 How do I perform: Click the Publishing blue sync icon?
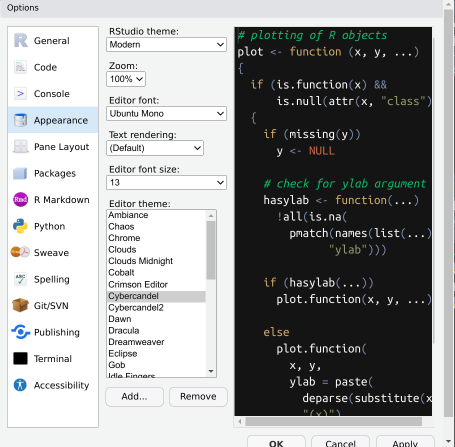coord(20,332)
